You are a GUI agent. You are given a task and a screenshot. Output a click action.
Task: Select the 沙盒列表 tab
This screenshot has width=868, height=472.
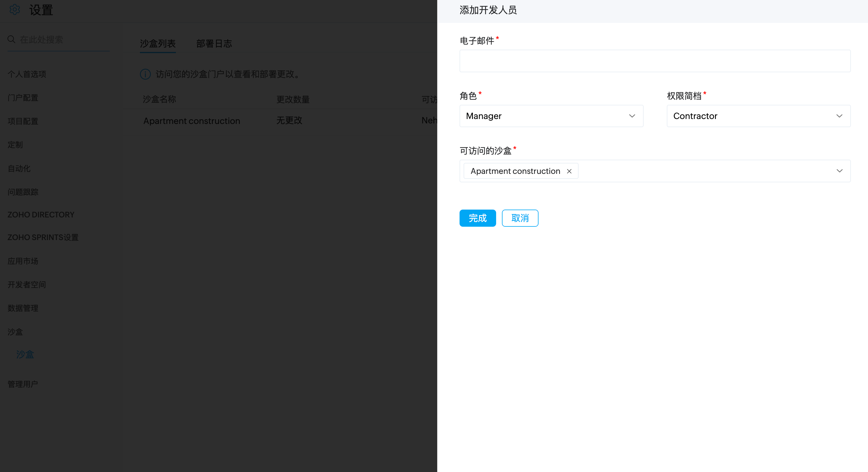[158, 44]
